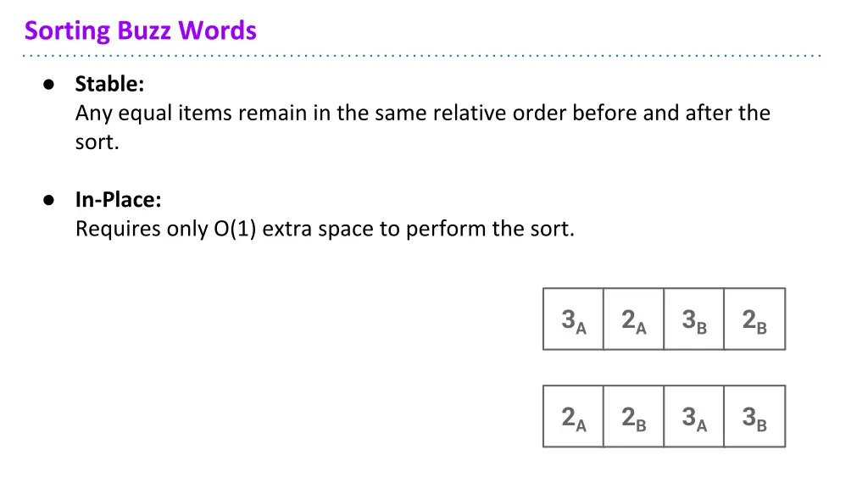The width and height of the screenshot is (868, 488).
Task: Click the 3A cell in top array
Action: (573, 319)
